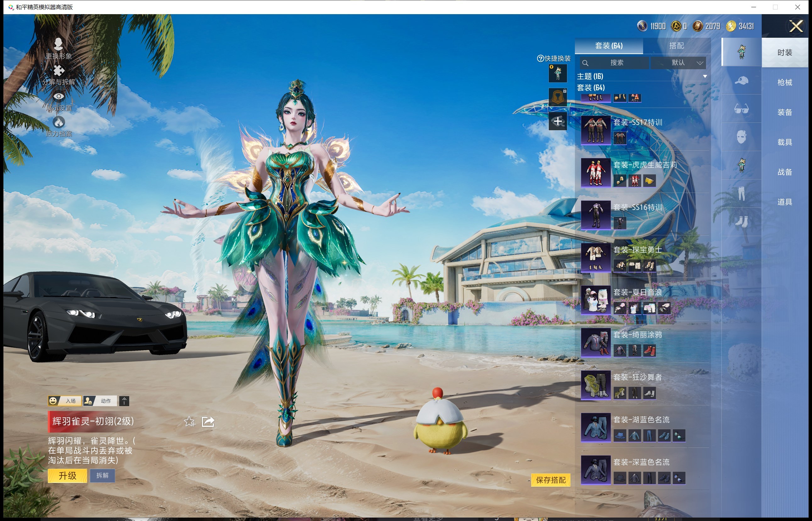Screen dimensions: 812x521
Task: Toggle 展示设置 eye display settings
Action: point(58,96)
